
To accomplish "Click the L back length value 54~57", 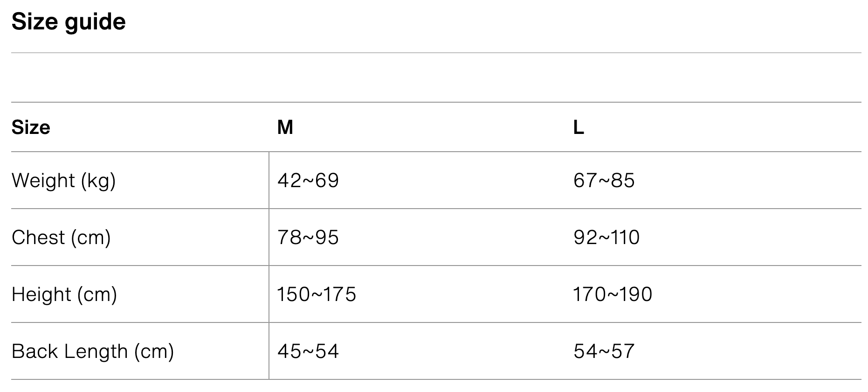I will [604, 351].
